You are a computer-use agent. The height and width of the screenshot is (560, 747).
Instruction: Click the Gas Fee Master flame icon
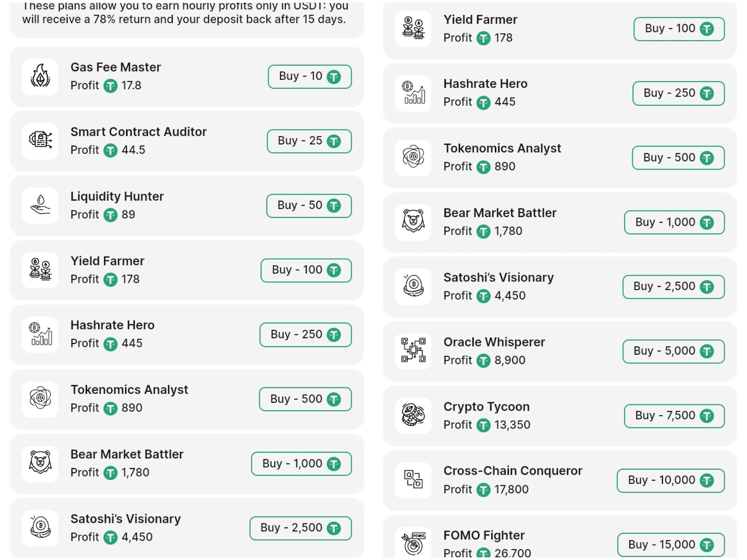pyautogui.click(x=40, y=77)
